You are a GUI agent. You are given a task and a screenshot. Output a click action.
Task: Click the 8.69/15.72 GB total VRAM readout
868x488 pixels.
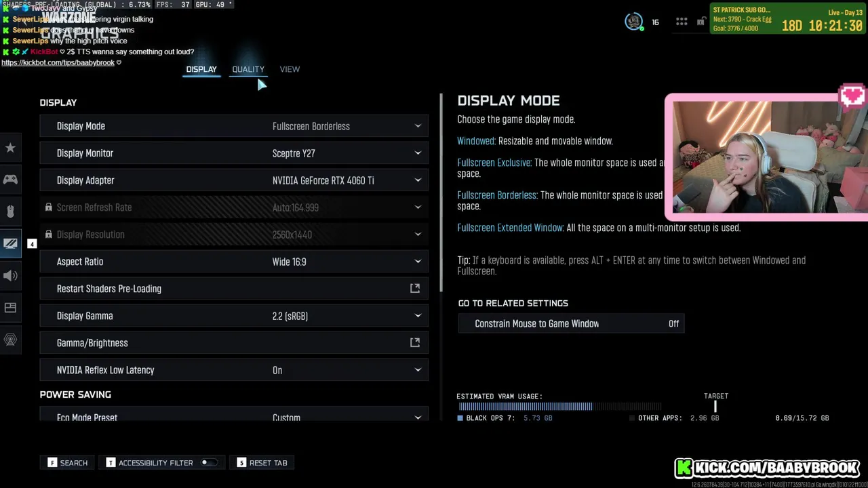[x=802, y=418]
